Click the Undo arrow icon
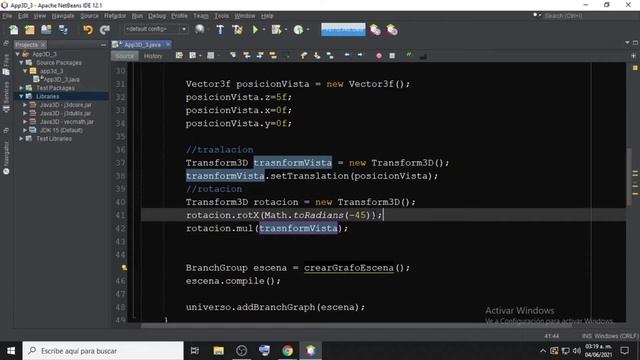 point(88,30)
